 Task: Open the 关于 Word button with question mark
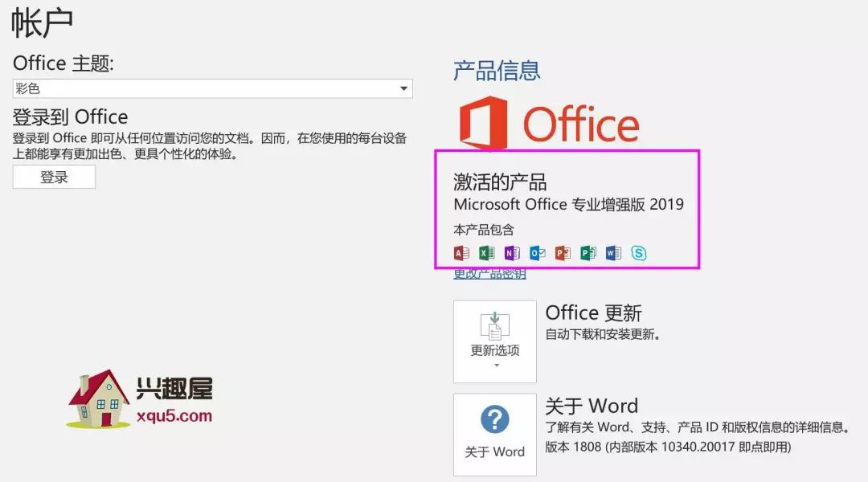click(495, 435)
